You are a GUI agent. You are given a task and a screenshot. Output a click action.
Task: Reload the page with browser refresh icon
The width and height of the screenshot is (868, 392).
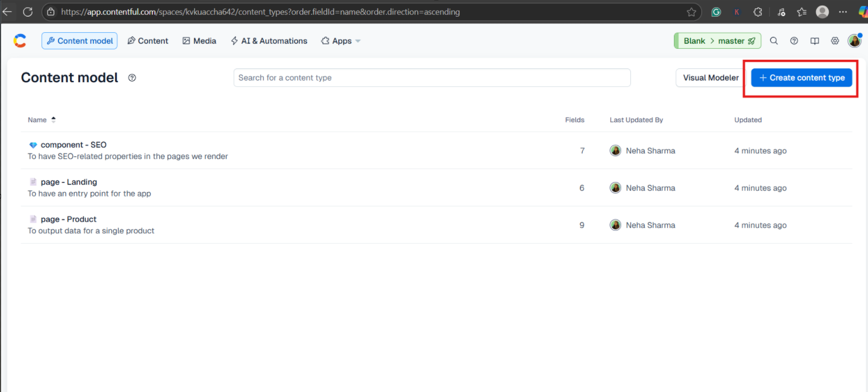(x=28, y=11)
